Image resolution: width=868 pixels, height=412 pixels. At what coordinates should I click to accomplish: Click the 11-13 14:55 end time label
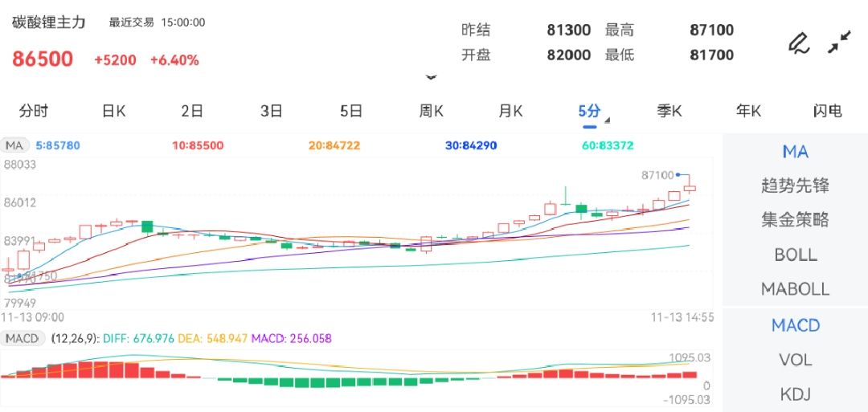click(x=682, y=317)
